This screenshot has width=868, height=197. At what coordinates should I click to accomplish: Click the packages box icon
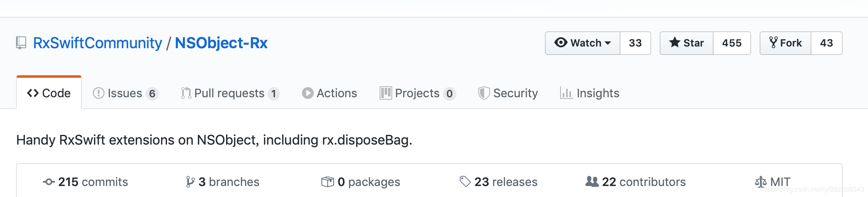(328, 182)
